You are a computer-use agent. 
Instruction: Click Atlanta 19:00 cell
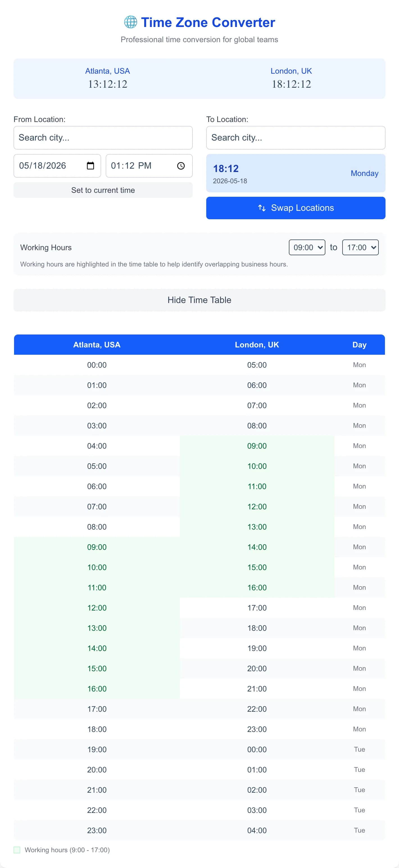(97, 749)
